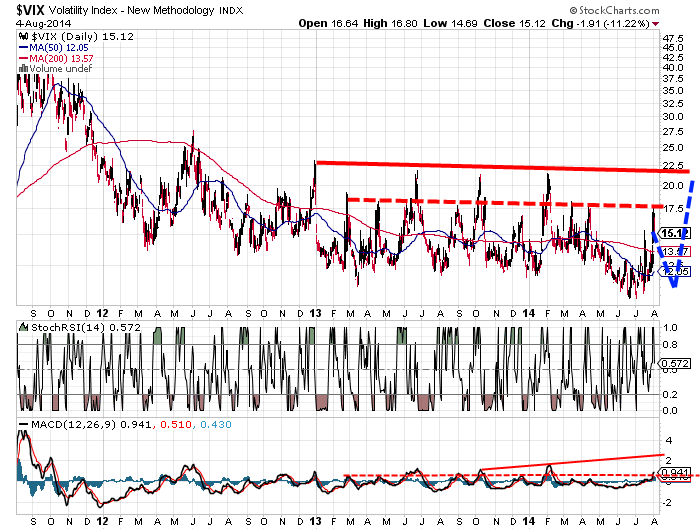Image resolution: width=700 pixels, height=530 pixels.
Task: Click the 25.0 price axis label
Action: pyautogui.click(x=673, y=147)
